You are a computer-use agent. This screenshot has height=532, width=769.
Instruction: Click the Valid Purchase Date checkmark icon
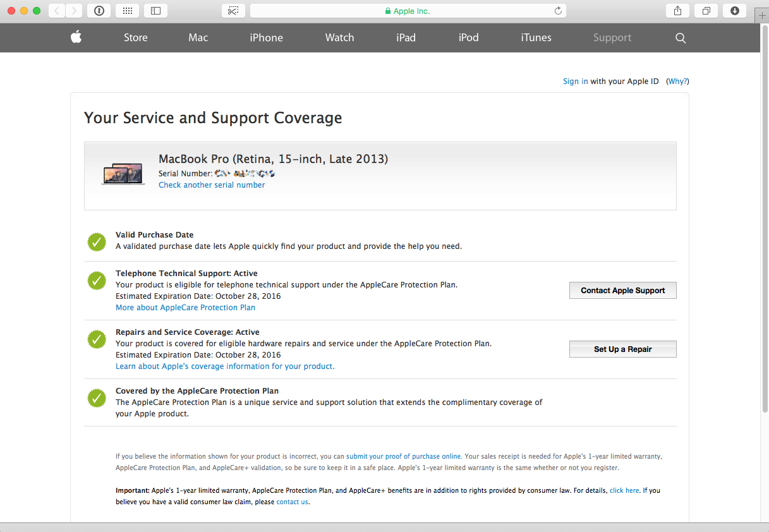click(x=97, y=241)
